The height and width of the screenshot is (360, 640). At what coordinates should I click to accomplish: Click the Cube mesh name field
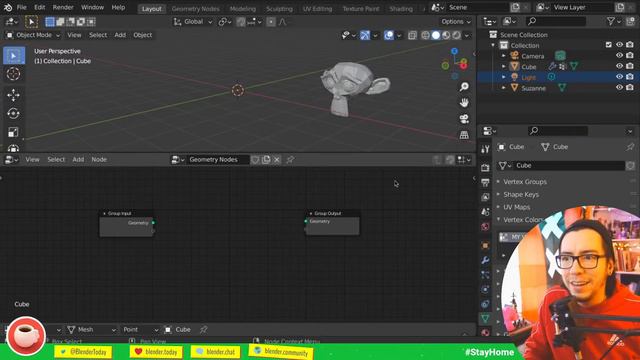tap(567, 165)
